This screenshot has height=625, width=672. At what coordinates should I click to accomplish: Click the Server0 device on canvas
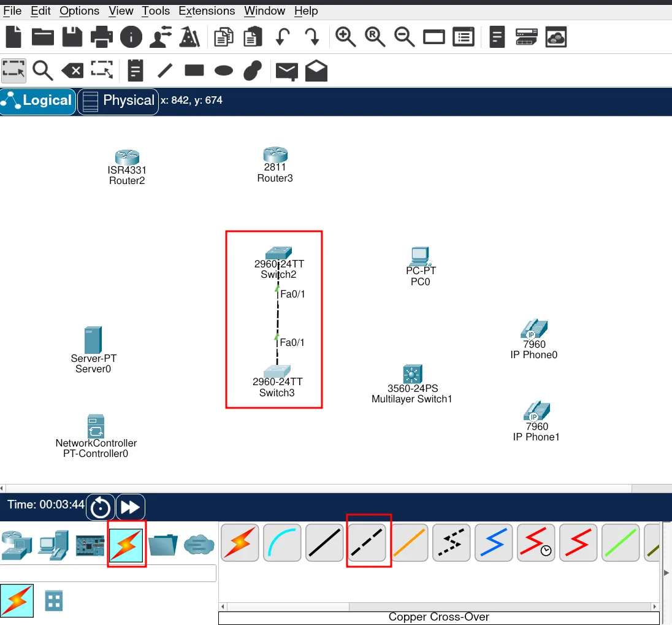(x=93, y=341)
